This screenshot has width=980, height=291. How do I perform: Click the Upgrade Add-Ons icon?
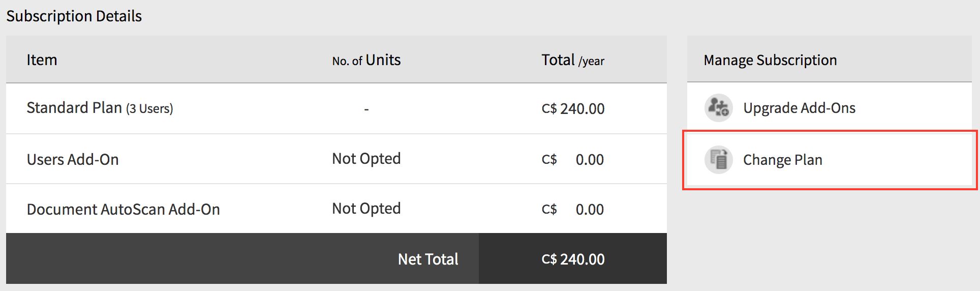tap(718, 108)
